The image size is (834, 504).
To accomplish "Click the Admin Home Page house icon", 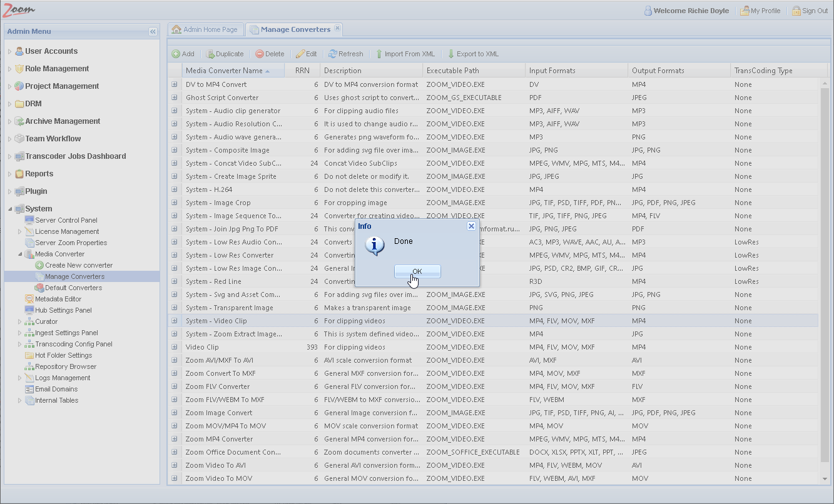I will coord(176,29).
